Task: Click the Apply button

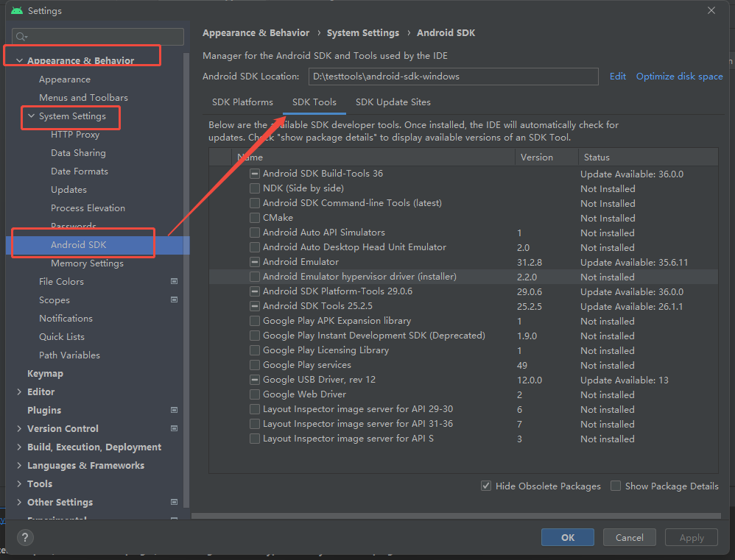Action: click(692, 537)
